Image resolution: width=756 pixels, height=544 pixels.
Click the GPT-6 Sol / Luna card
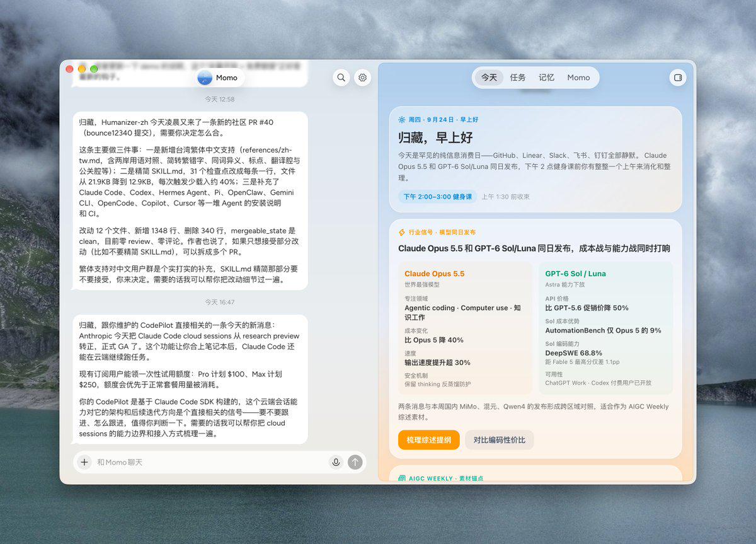coord(606,328)
